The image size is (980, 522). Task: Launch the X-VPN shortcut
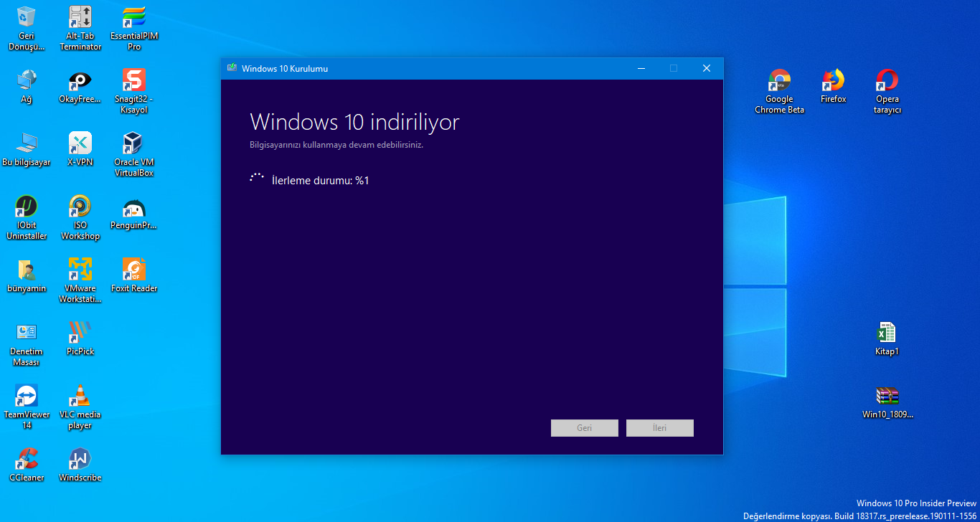coord(80,149)
